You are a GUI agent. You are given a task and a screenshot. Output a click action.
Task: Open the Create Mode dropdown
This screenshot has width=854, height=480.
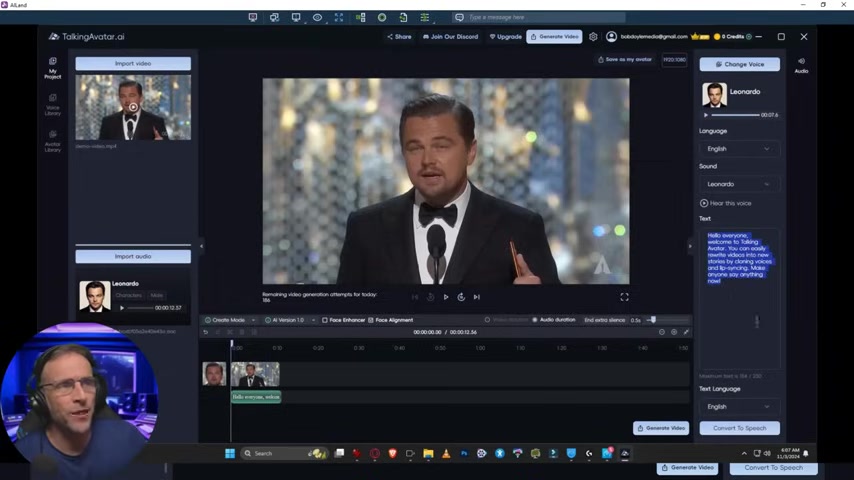tap(229, 320)
